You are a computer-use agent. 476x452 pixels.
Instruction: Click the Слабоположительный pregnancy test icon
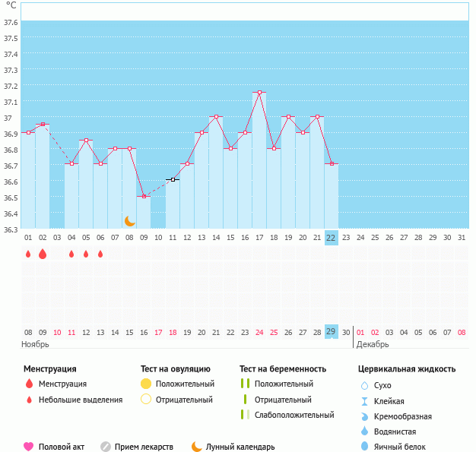pyautogui.click(x=244, y=415)
